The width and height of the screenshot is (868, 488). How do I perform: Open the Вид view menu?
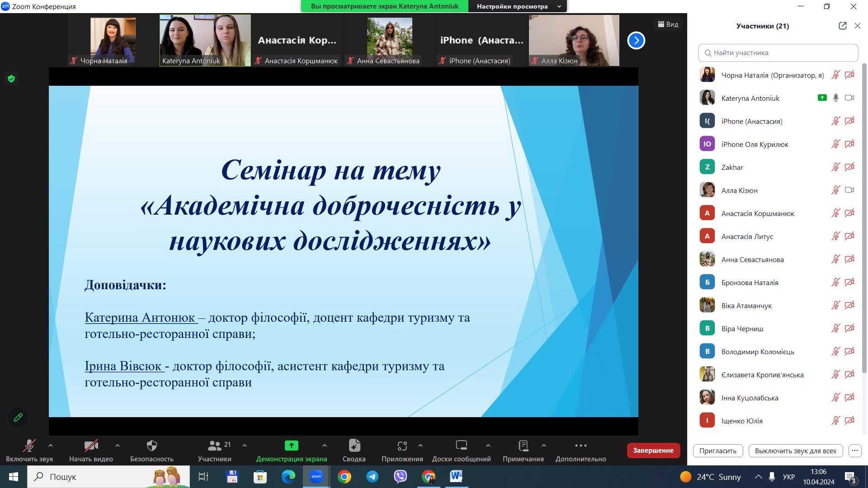(668, 24)
